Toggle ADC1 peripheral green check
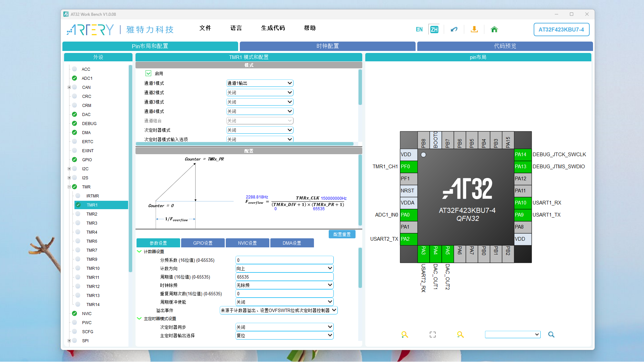Screen dimensions: 644x362 (74, 78)
